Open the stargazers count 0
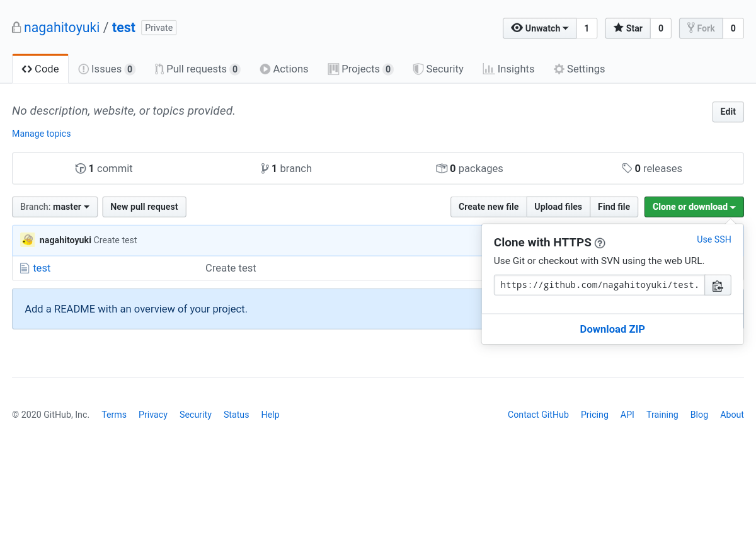The height and width of the screenshot is (540, 756). coord(661,28)
